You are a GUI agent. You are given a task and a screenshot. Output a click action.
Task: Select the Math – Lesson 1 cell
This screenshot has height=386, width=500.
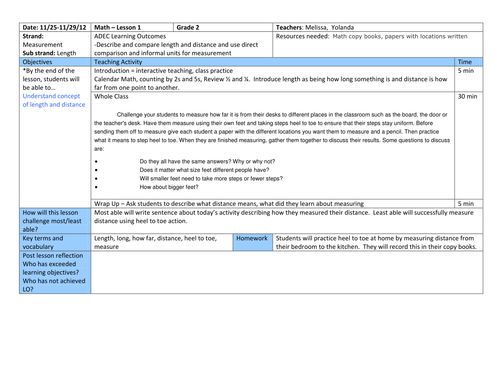[132, 27]
